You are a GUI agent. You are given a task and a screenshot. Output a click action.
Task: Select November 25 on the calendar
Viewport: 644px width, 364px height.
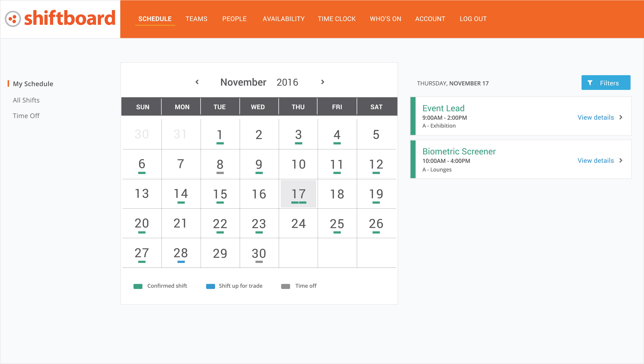[x=337, y=223]
